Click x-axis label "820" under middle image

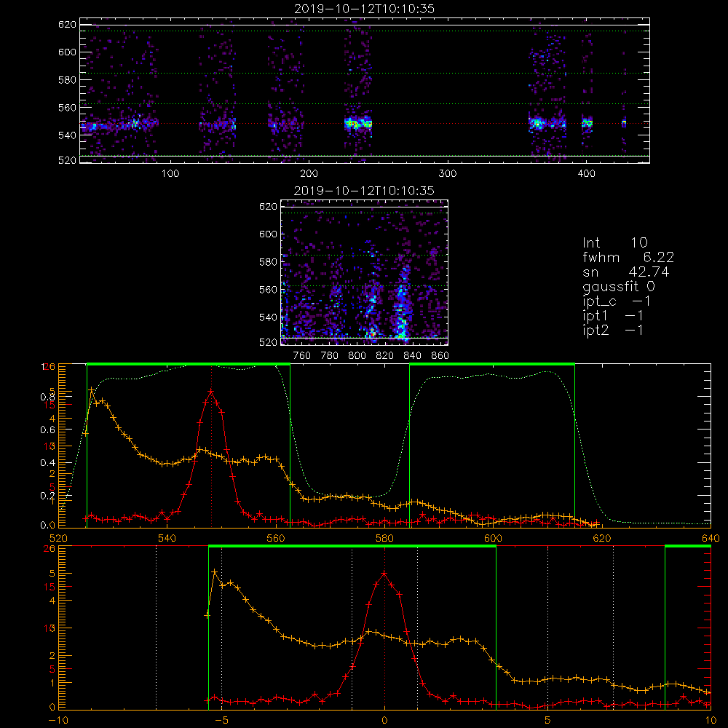385,356
